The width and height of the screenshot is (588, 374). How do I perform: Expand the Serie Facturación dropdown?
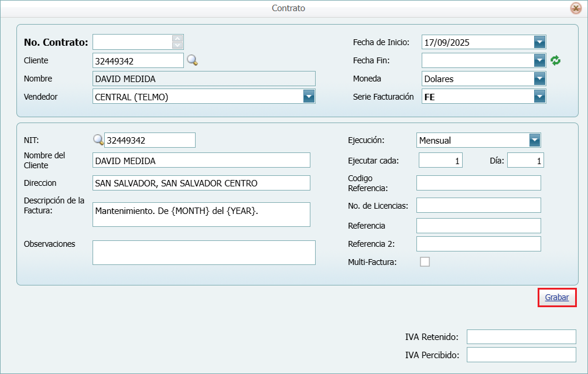coord(539,97)
